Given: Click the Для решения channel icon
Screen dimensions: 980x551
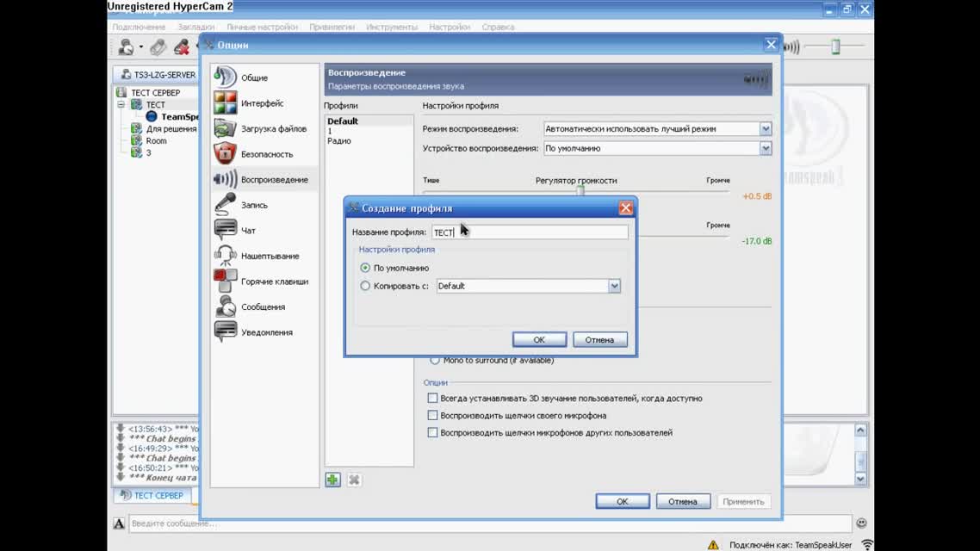Looking at the screenshot, I should coord(136,128).
